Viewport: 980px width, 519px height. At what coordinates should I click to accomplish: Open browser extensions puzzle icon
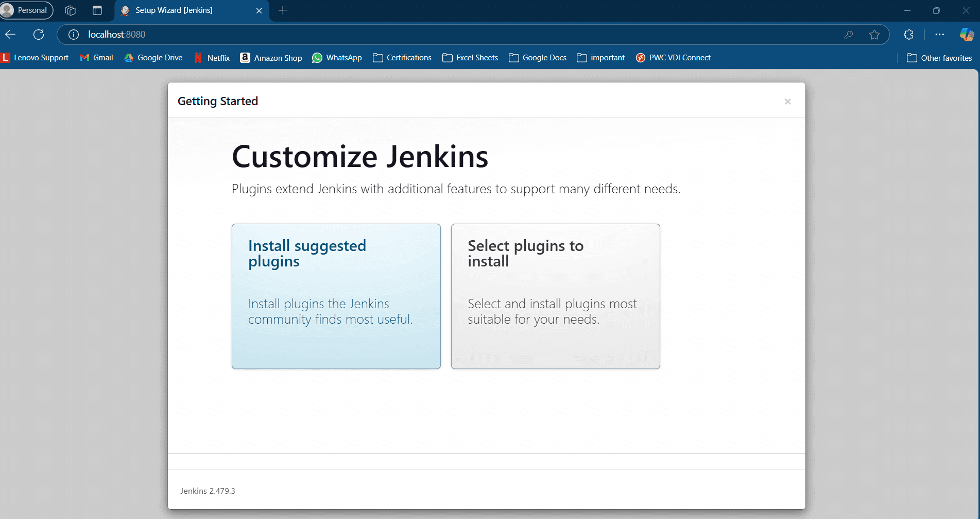coord(908,35)
